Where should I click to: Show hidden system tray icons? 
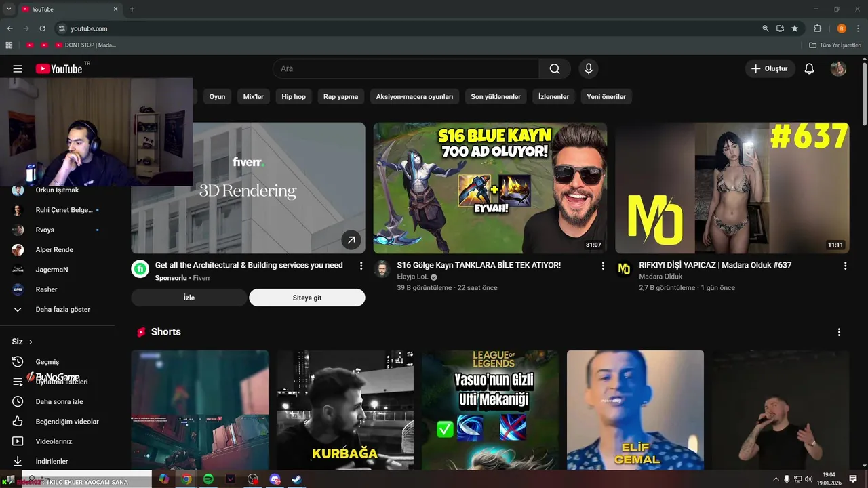pos(776,479)
